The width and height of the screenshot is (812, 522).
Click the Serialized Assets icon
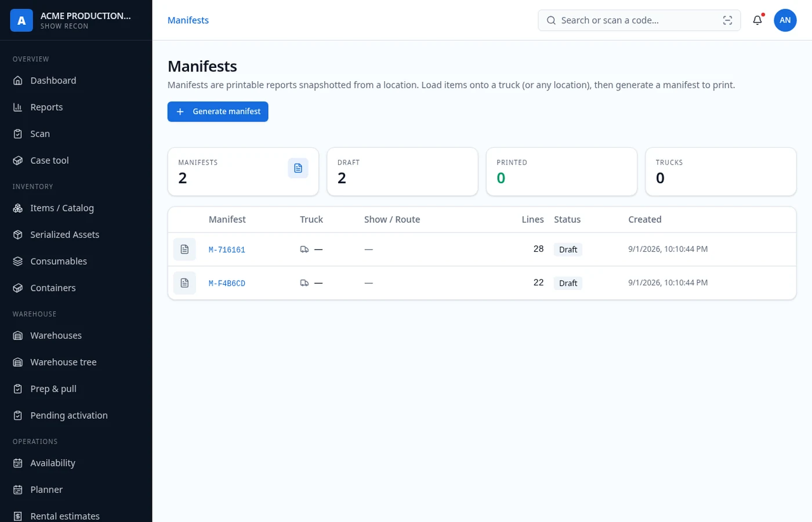click(18, 235)
